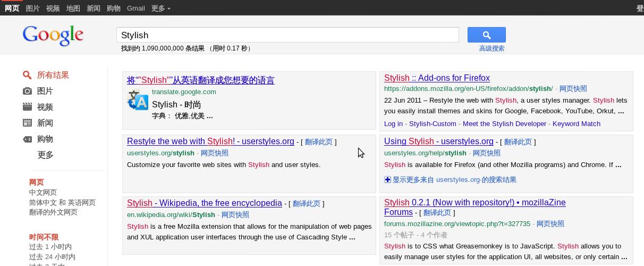Screen dimensions: 644x266
Task: Click the result count text 1,090,000,000 条结果
Action: pos(173,48)
